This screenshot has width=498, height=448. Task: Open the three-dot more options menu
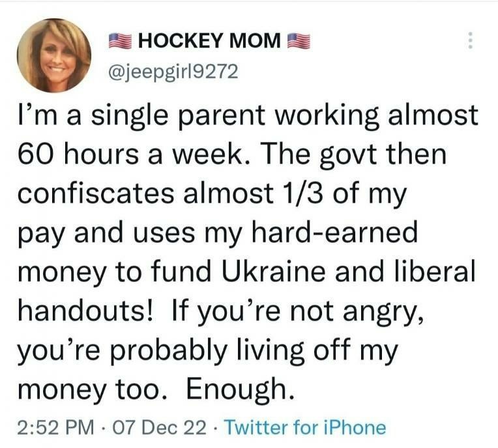coord(471,40)
